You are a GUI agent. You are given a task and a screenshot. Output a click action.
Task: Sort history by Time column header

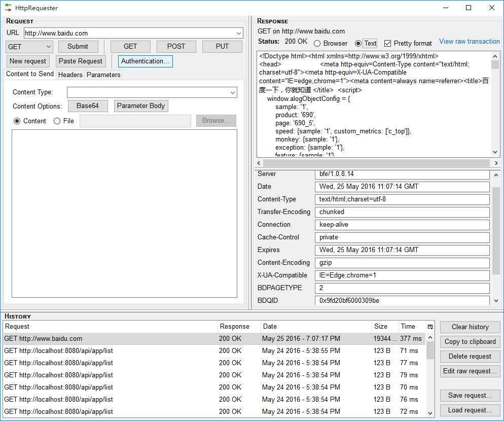pyautogui.click(x=412, y=327)
